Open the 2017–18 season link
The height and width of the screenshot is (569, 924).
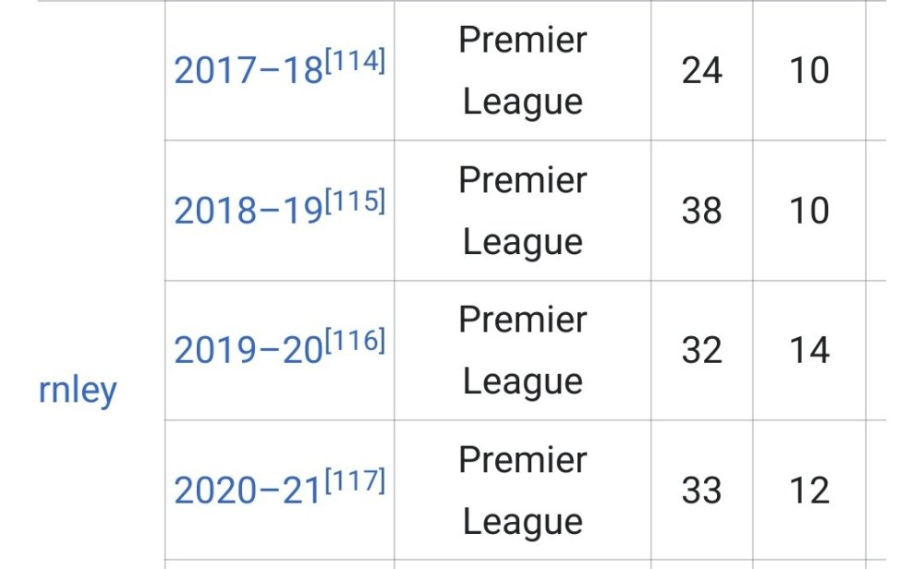[x=248, y=72]
